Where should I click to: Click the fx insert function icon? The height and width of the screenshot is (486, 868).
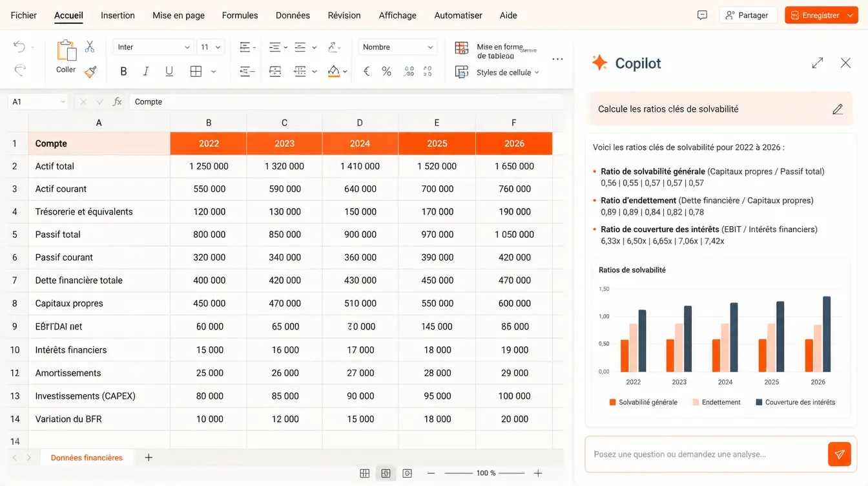pyautogui.click(x=118, y=101)
